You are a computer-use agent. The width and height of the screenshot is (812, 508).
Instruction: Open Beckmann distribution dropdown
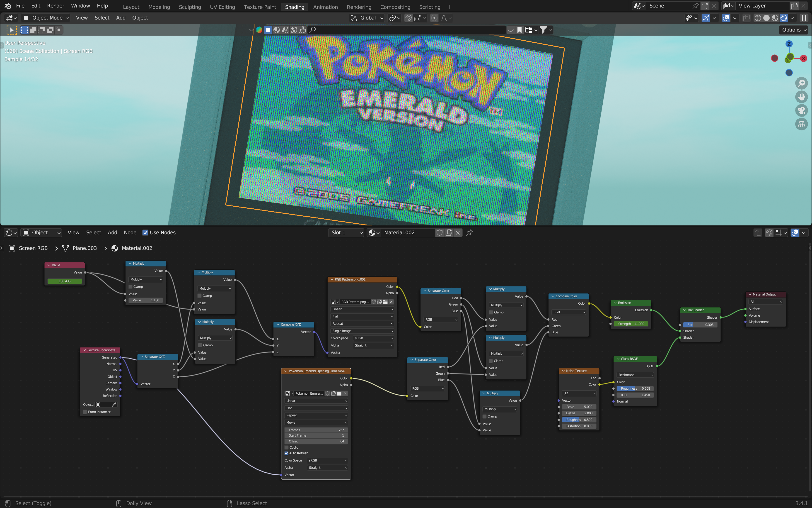(635, 375)
